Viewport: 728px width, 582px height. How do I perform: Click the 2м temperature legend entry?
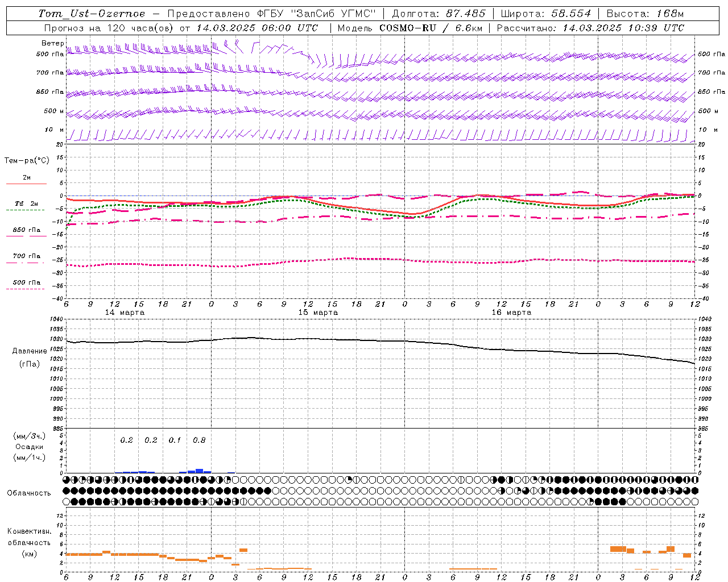pos(26,177)
